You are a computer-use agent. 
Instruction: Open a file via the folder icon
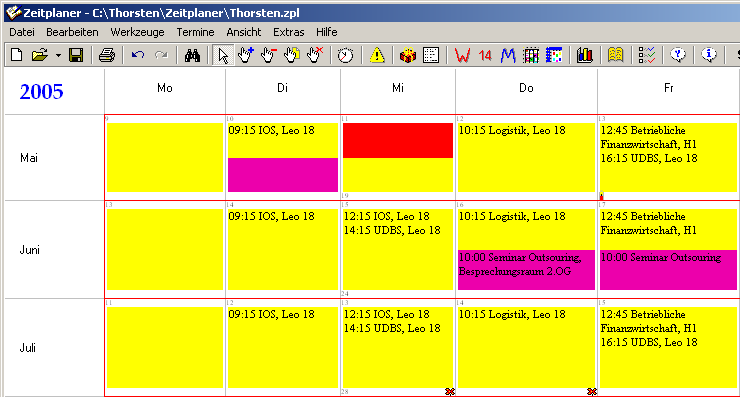tap(40, 55)
